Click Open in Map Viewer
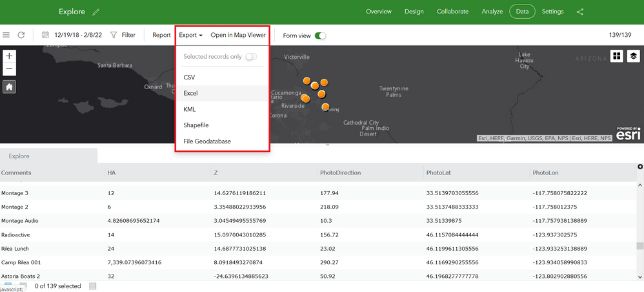644x292 pixels. (238, 35)
